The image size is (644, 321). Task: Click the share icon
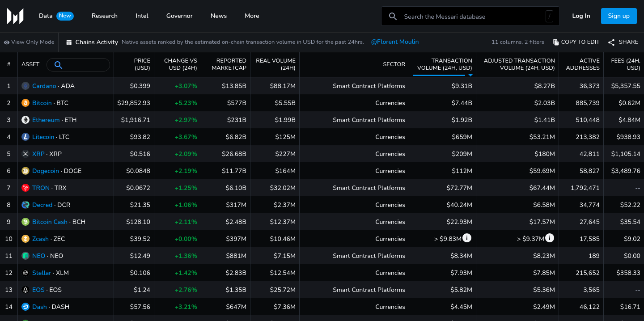[x=611, y=42]
